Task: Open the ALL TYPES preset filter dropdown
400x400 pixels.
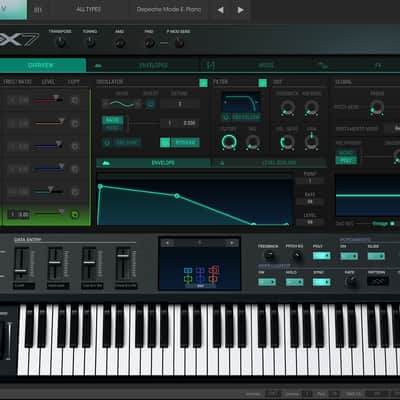Action: coord(89,10)
